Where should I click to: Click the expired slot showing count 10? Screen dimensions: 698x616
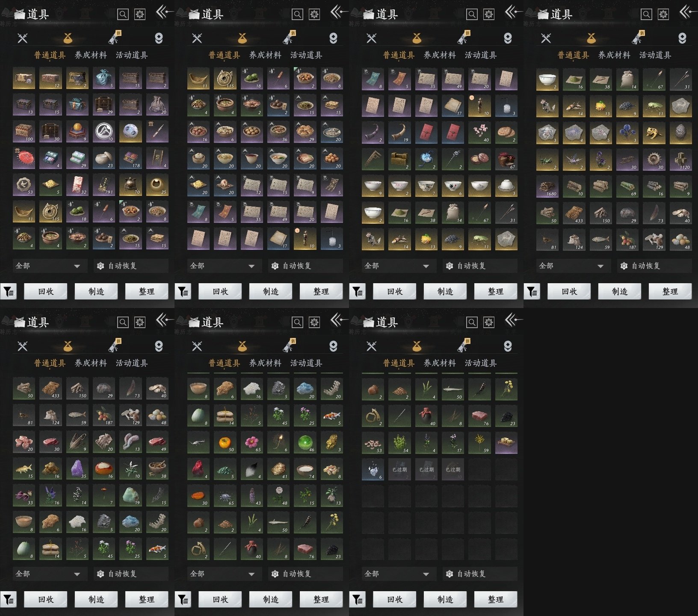(x=453, y=469)
